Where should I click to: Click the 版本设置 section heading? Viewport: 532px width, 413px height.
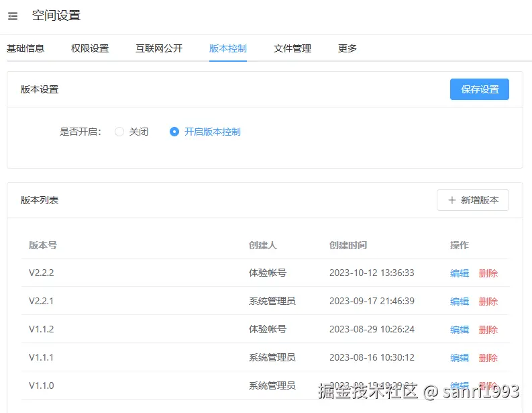point(40,89)
